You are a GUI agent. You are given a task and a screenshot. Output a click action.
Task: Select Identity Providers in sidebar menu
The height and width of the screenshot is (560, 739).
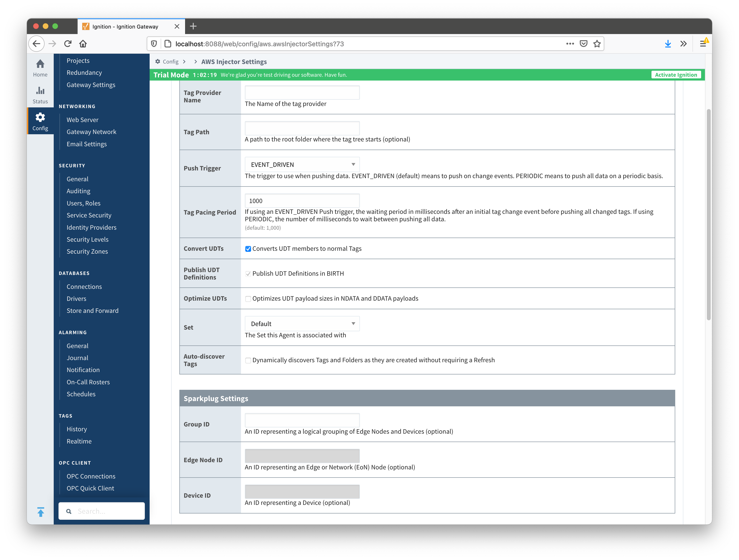91,227
